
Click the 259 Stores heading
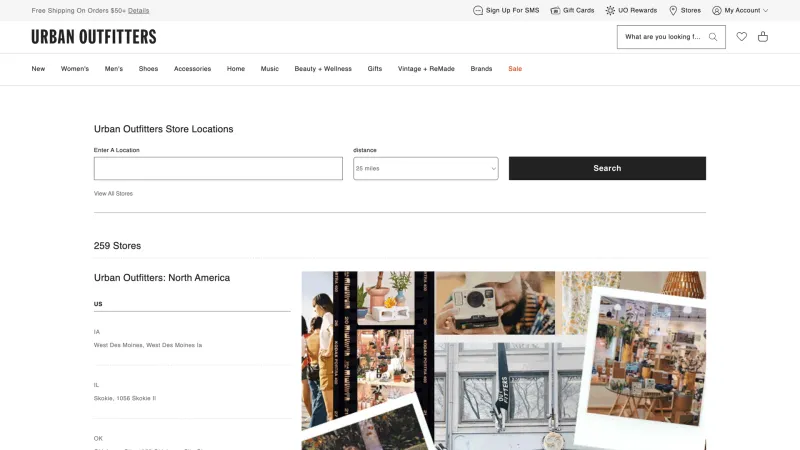117,245
